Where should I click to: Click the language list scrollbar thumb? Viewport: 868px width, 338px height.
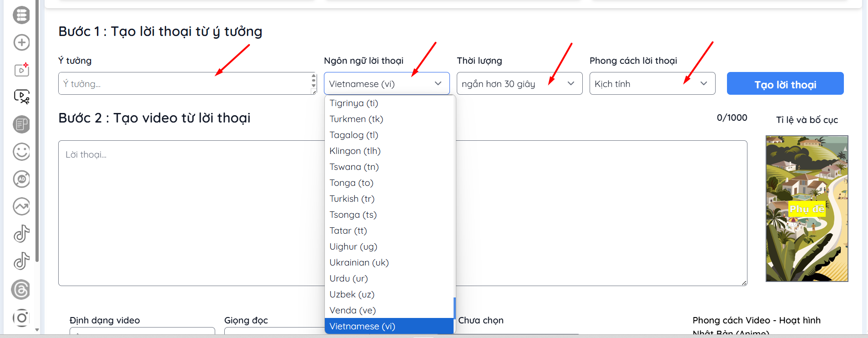454,308
